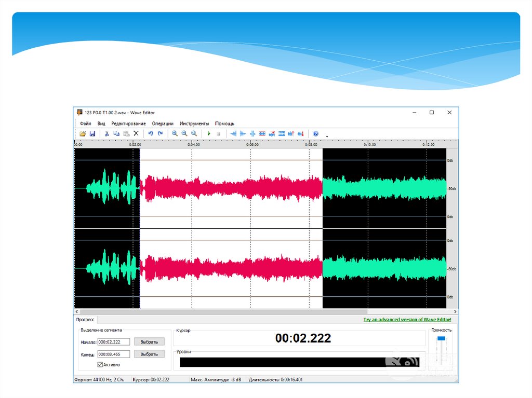Open the Инструменты menu
Viewport: 532px width, 398px height.
194,123
